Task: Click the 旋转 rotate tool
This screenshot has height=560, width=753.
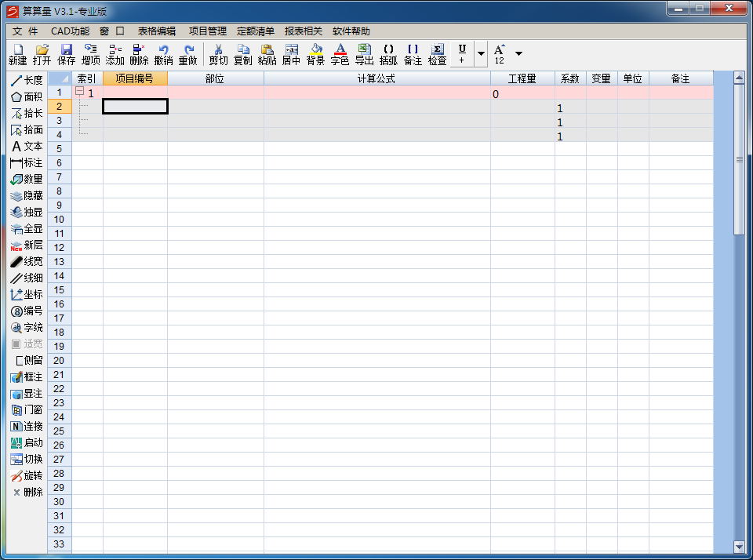Action: coord(27,475)
